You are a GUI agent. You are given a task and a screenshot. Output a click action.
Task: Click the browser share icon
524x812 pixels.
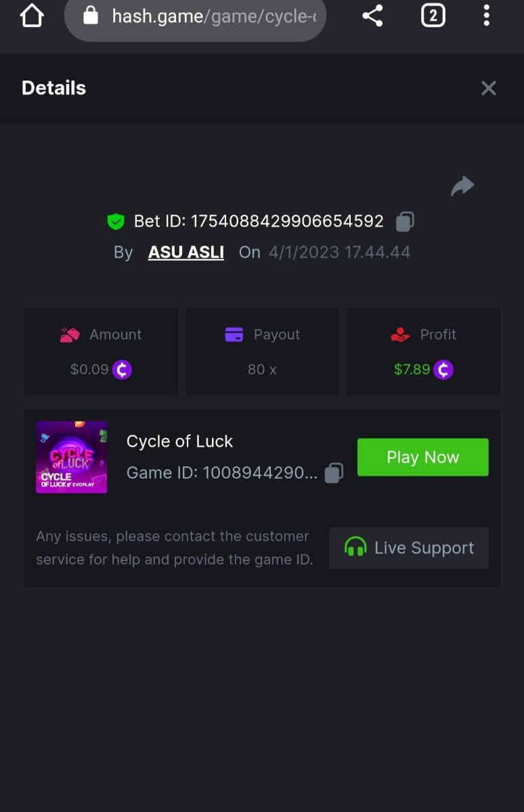tap(372, 16)
